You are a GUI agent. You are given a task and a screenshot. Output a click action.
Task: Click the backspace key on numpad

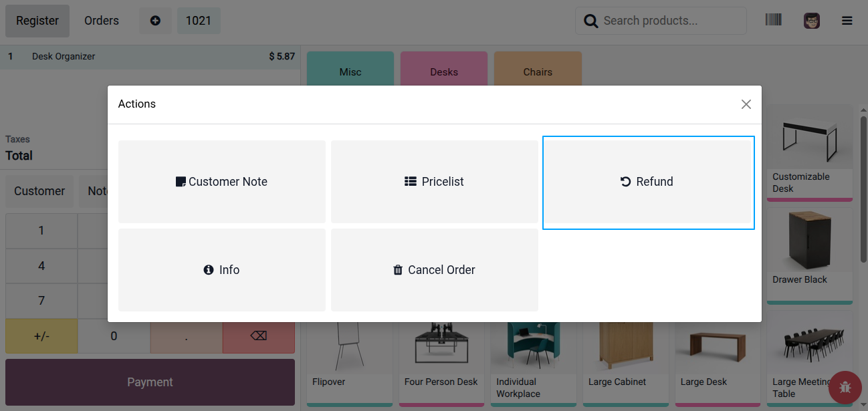[259, 336]
